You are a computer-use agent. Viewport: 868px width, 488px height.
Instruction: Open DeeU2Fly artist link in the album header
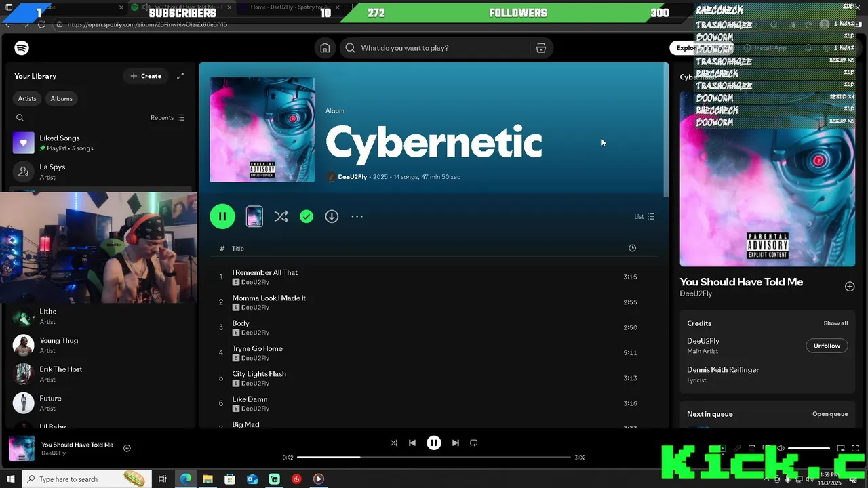coord(353,177)
